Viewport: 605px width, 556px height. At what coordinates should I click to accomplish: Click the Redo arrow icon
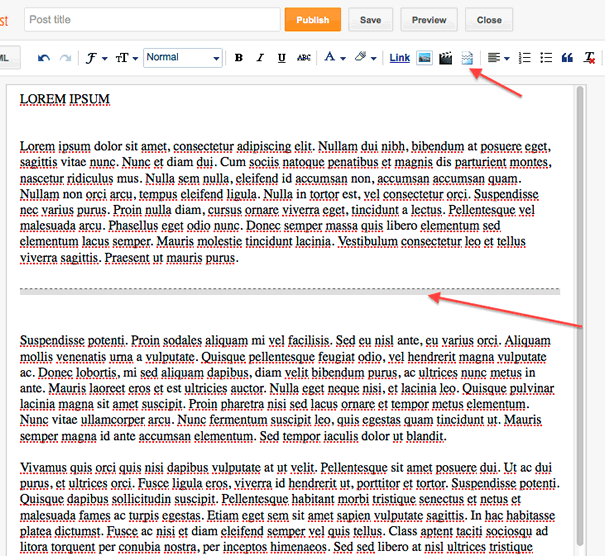coord(65,58)
